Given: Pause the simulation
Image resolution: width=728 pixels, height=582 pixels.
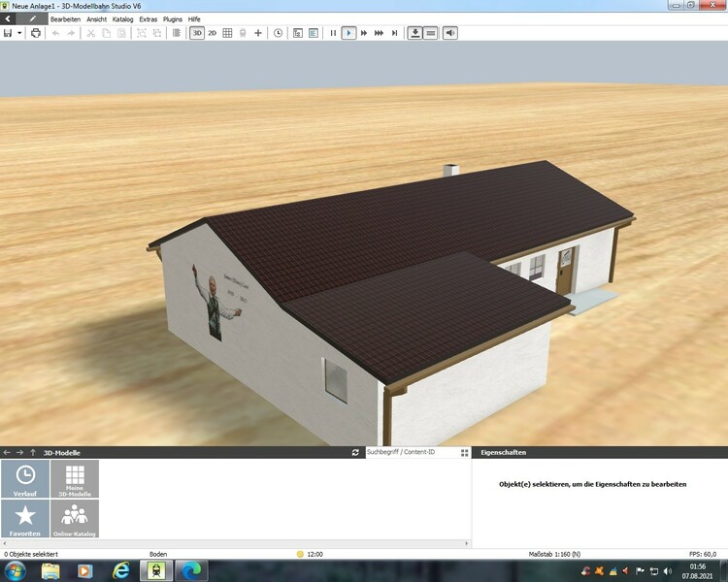Looking at the screenshot, I should tap(333, 33).
